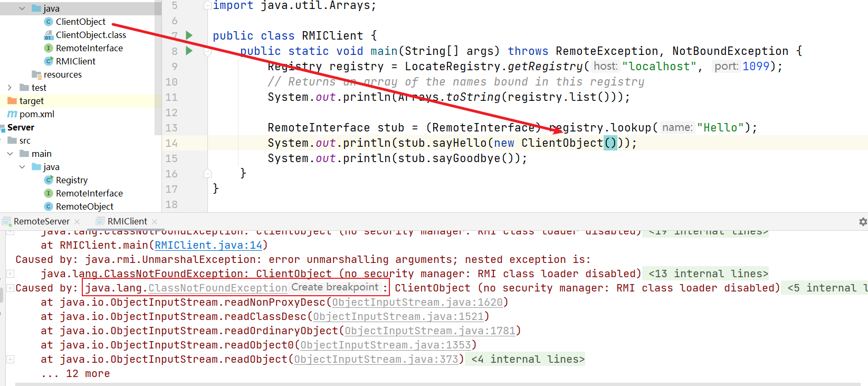Select ClientObject.class in the project tree
This screenshot has width=868, height=386.
tap(91, 35)
